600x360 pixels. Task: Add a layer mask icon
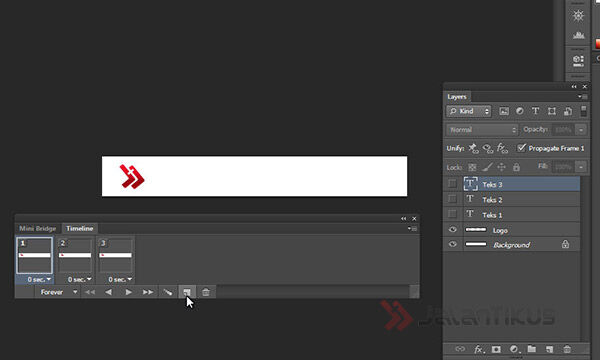point(496,349)
